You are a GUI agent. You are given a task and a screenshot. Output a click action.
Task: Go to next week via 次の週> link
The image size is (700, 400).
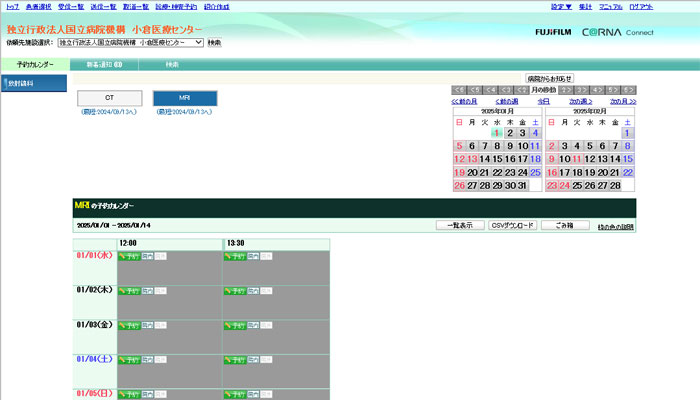click(x=581, y=102)
